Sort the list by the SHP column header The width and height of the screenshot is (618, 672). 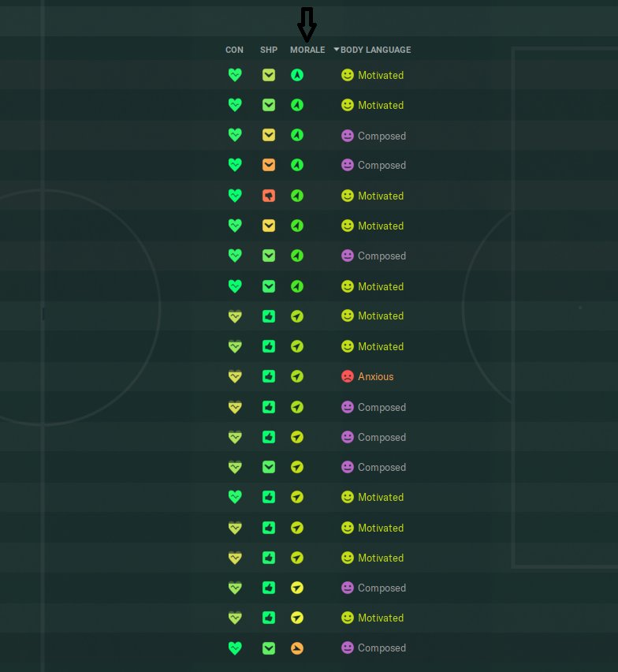pos(269,50)
